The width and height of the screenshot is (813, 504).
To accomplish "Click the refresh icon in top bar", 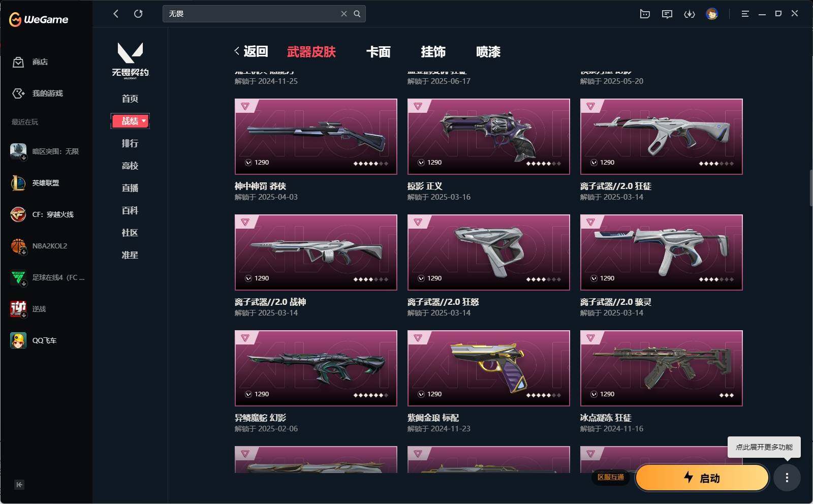I will pos(138,14).
